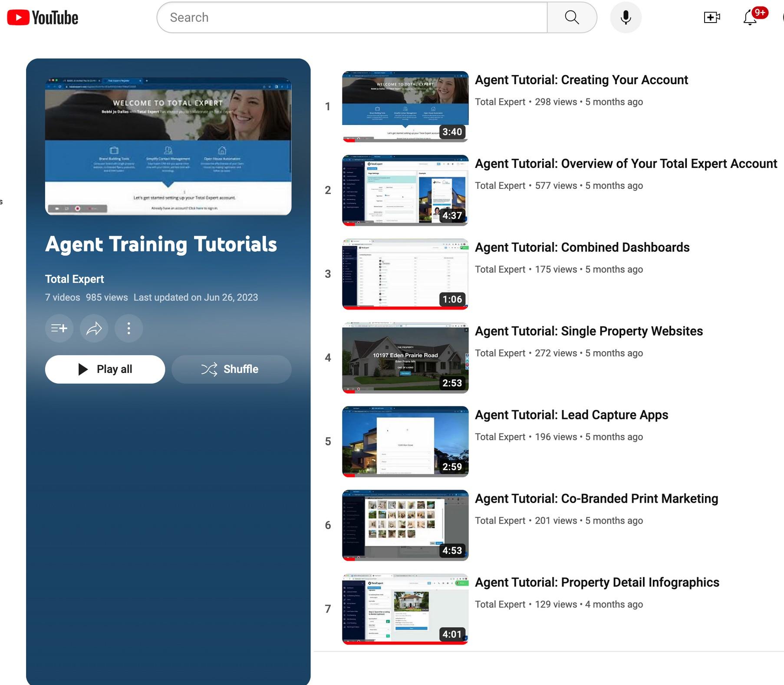Click Total Expert channel on Creating Your Account row
Screen dimensions: 784x685
point(500,102)
